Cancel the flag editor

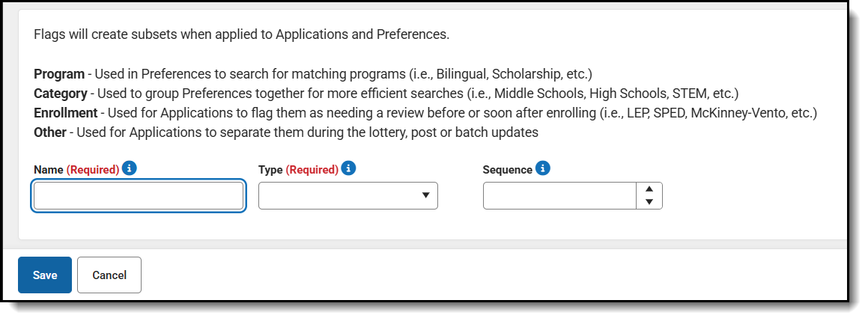tap(109, 275)
